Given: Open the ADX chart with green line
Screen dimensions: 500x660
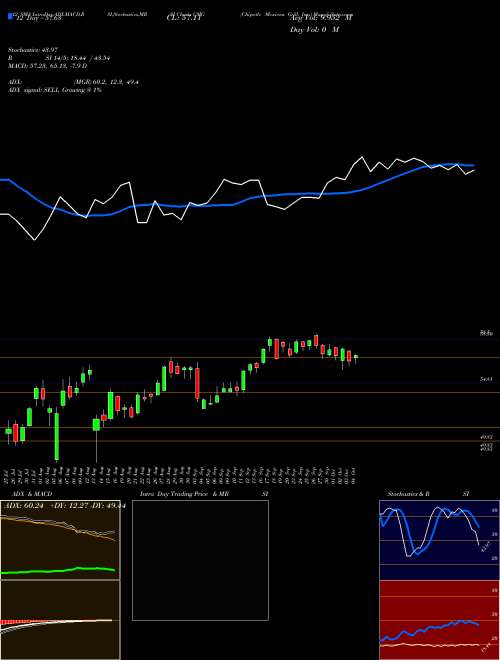Looking at the screenshot, I should [60, 540].
